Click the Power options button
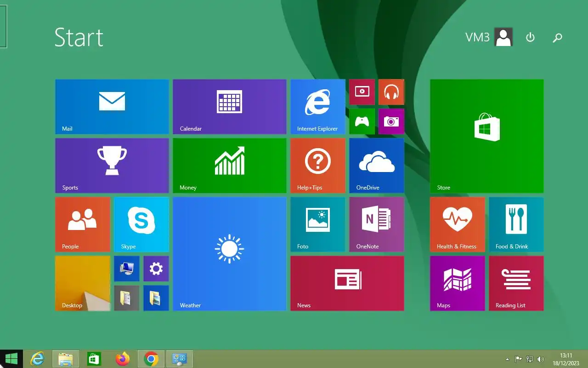Image resolution: width=588 pixels, height=368 pixels. tap(530, 37)
